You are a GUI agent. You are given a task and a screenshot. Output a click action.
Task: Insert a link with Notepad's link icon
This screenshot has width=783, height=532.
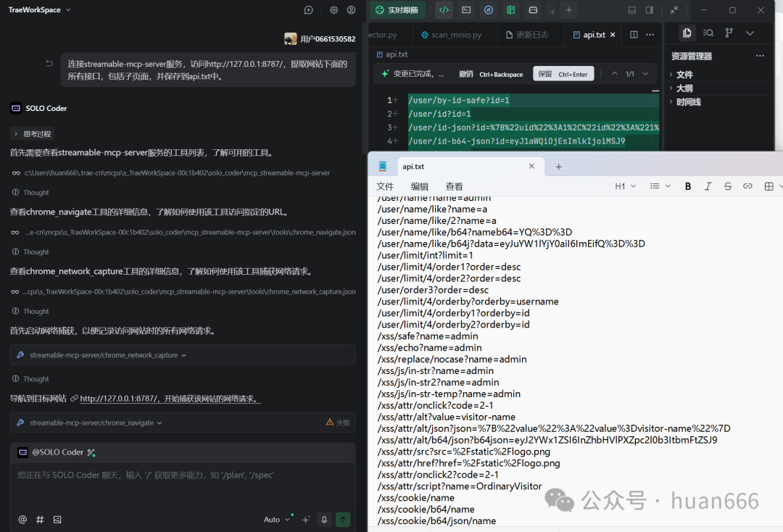coord(747,186)
